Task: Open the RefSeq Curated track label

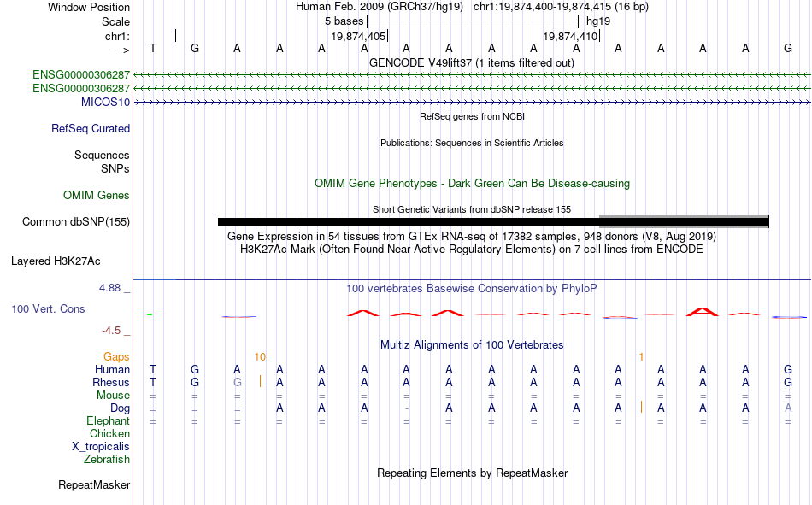Action: pos(91,128)
